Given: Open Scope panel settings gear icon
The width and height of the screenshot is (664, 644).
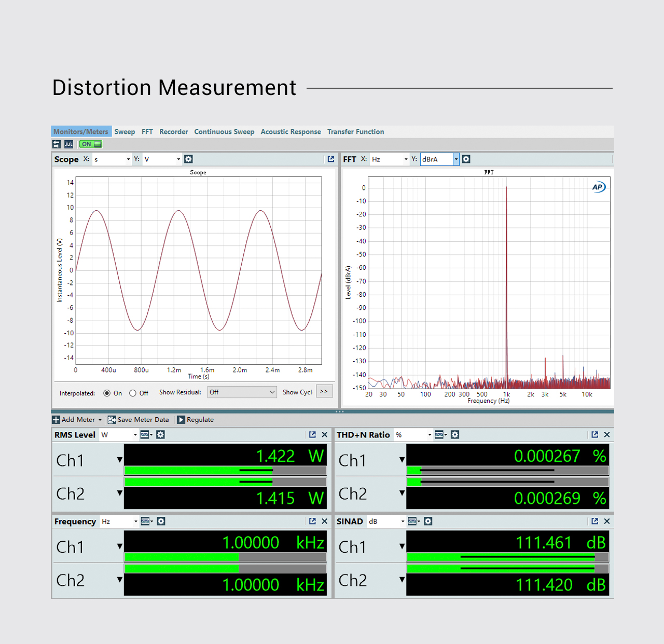Looking at the screenshot, I should pyautogui.click(x=189, y=159).
